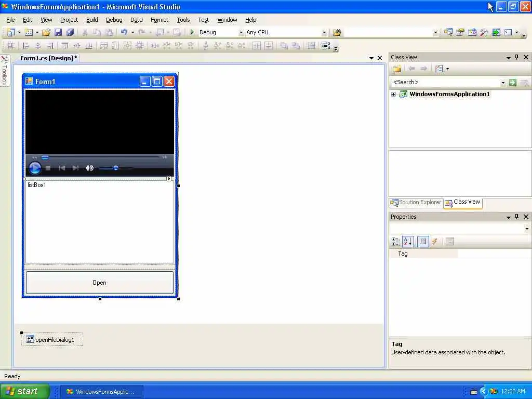Click the media player Previous track button
This screenshot has height=399, width=532.
pyautogui.click(x=62, y=168)
